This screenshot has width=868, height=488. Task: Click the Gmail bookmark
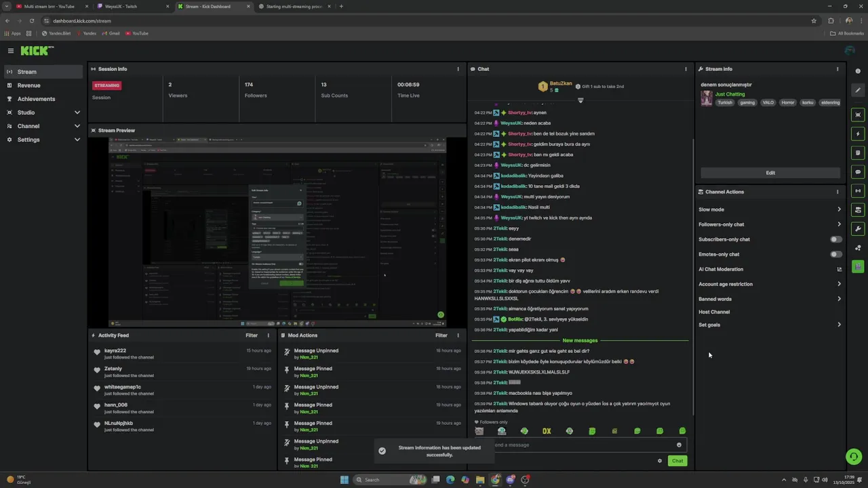[111, 33]
